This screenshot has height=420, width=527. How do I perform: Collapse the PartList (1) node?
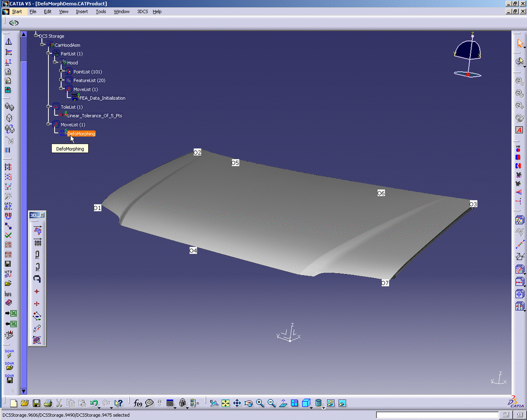[x=48, y=53]
